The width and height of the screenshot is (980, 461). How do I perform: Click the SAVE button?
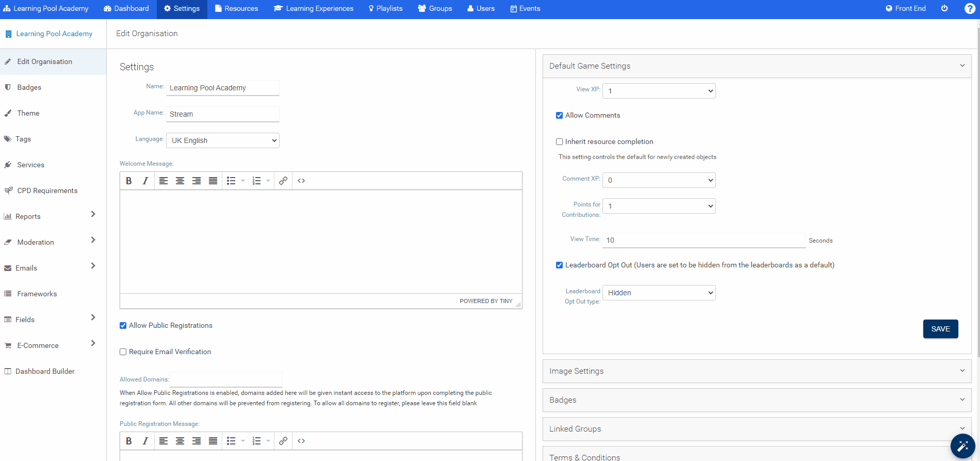coord(940,329)
